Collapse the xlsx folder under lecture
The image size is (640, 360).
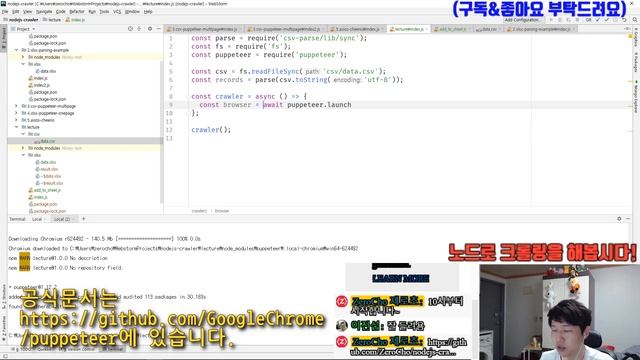click(x=23, y=155)
